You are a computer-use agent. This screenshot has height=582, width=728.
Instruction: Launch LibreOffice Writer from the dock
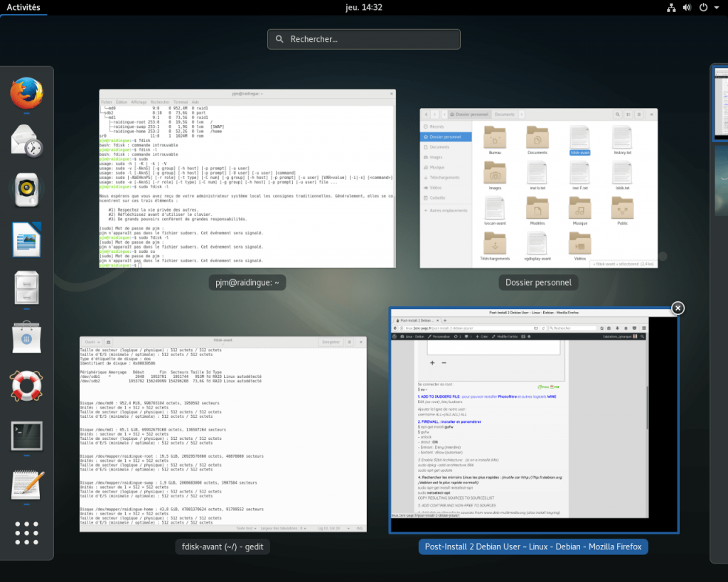26,239
